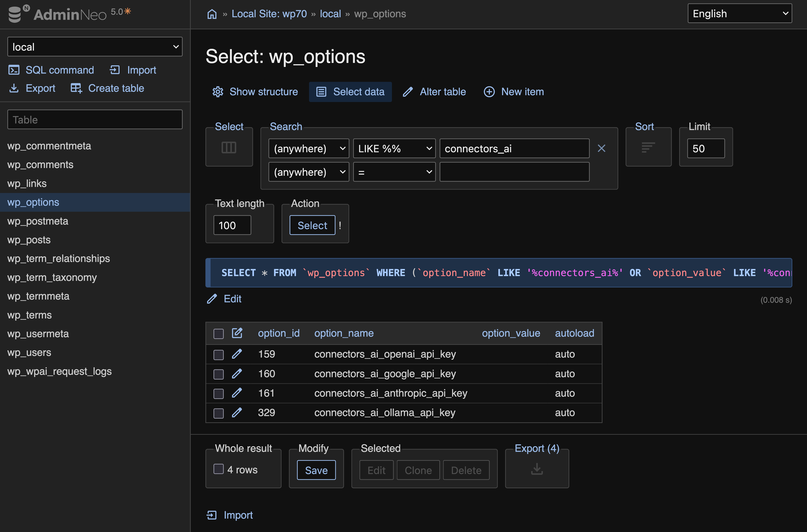
Task: Click the Export (4) link label
Action: click(537, 449)
